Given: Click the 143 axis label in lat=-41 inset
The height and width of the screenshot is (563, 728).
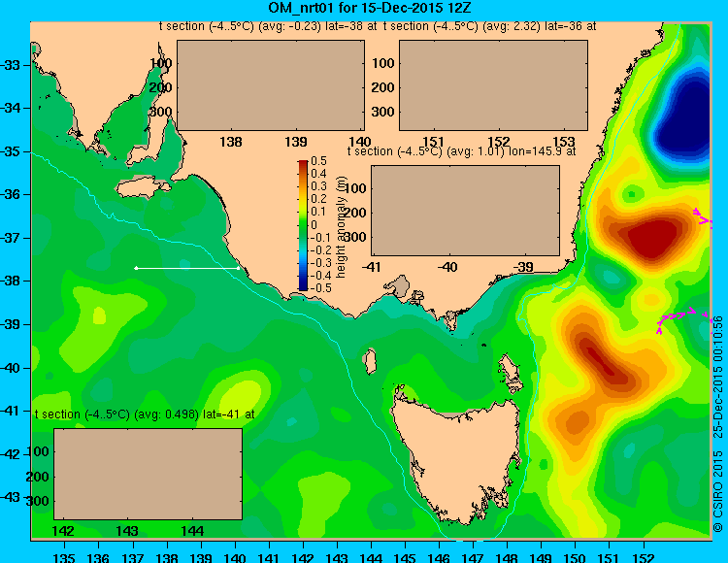Looking at the screenshot, I should coord(127,531).
